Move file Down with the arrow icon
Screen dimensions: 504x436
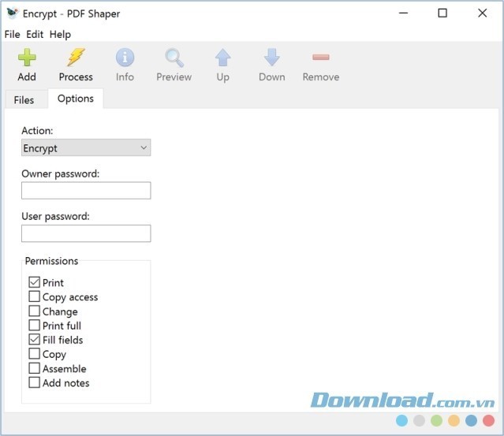pos(271,58)
